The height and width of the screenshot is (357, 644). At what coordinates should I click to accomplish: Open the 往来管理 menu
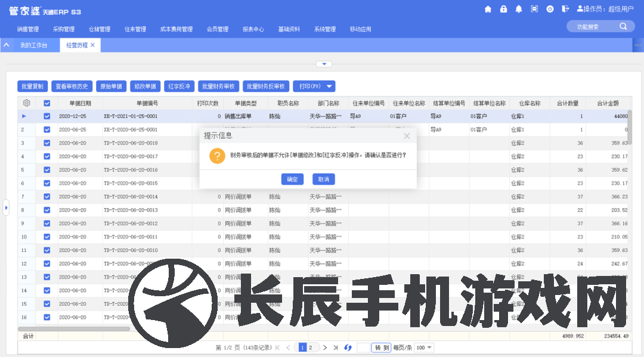[135, 29]
